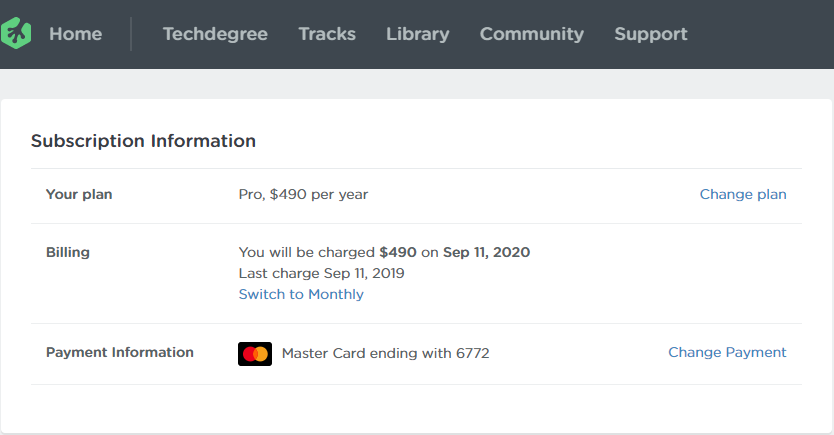Open the Techdegree nav item
The width and height of the screenshot is (834, 435).
(215, 34)
